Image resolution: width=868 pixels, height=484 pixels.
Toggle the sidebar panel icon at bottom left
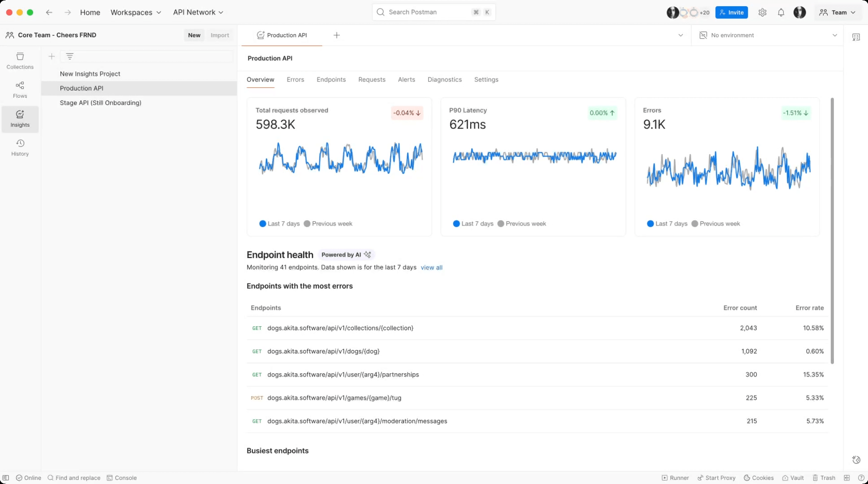point(6,478)
